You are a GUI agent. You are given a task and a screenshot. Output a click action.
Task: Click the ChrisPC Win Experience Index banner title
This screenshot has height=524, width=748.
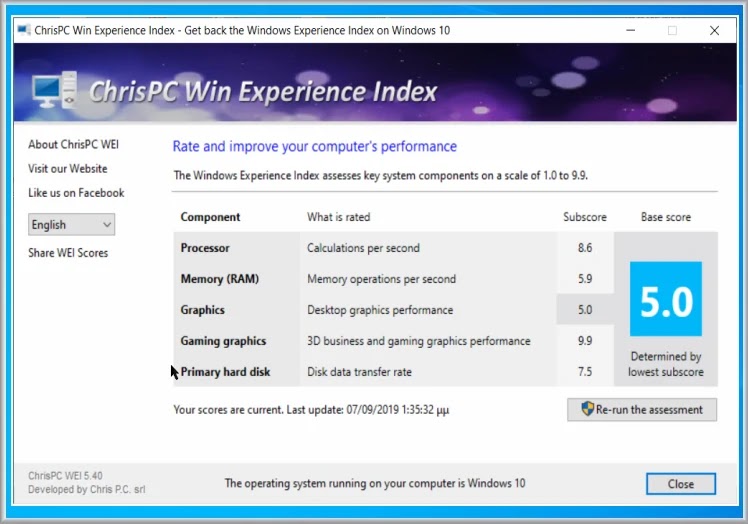click(x=263, y=91)
